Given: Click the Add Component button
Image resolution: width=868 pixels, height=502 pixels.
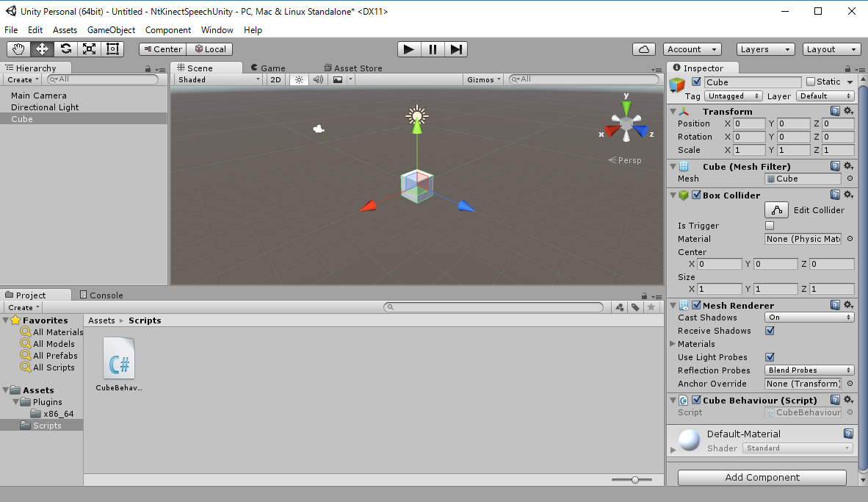Looking at the screenshot, I should [762, 478].
